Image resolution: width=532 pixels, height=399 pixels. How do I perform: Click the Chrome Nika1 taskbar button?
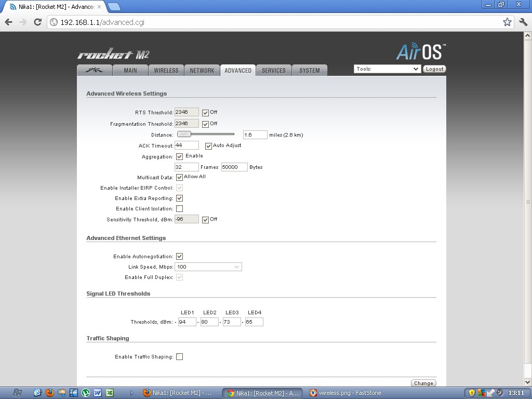(262, 393)
